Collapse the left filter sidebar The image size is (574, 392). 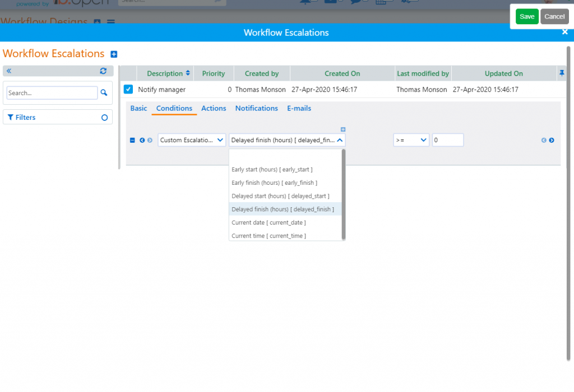click(9, 71)
